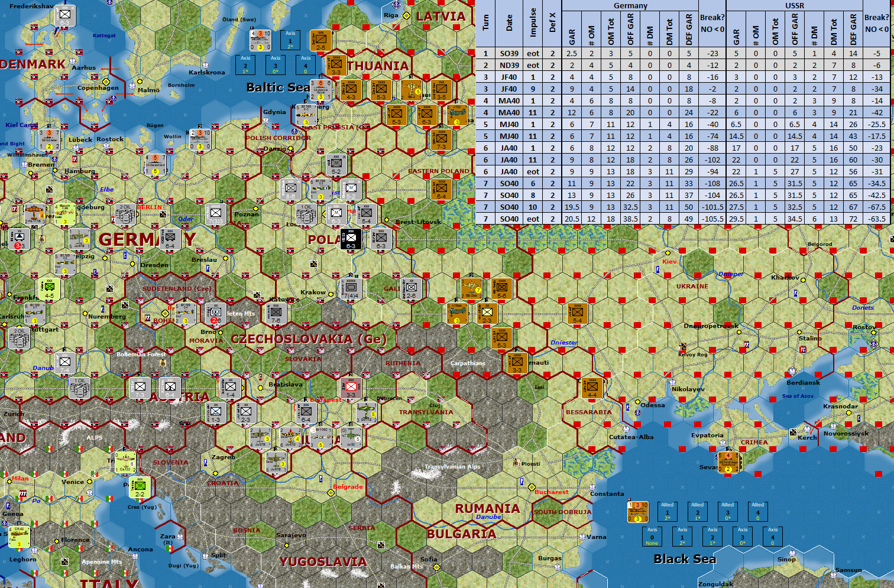Click the Impulse column header

coord(533,24)
